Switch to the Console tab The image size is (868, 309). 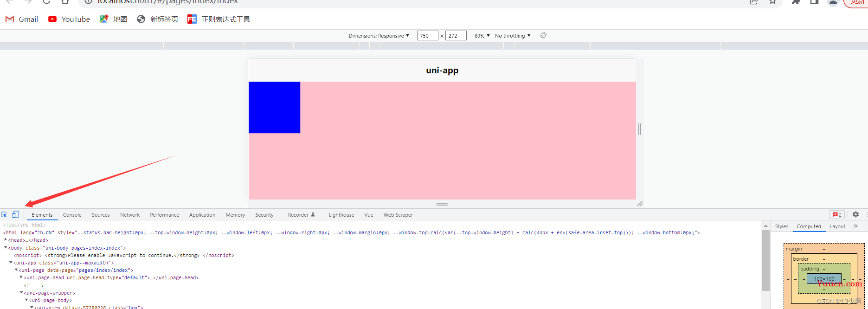72,215
